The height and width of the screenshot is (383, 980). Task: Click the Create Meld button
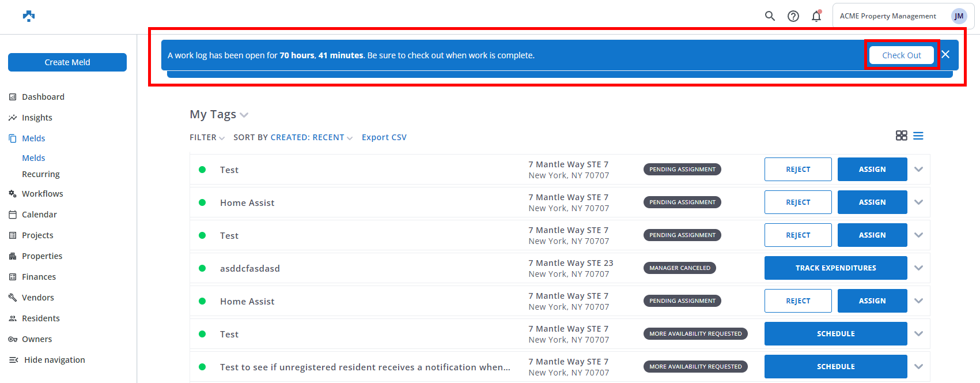(67, 62)
